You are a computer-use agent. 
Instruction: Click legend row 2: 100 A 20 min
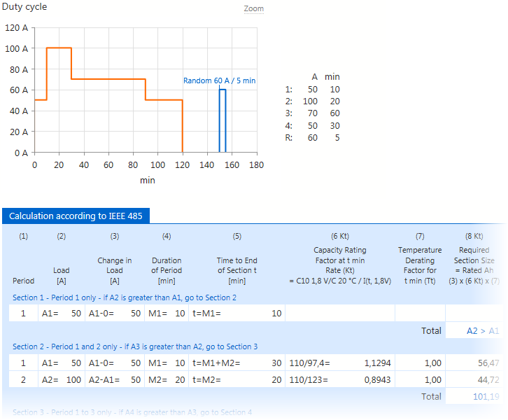pyautogui.click(x=313, y=101)
